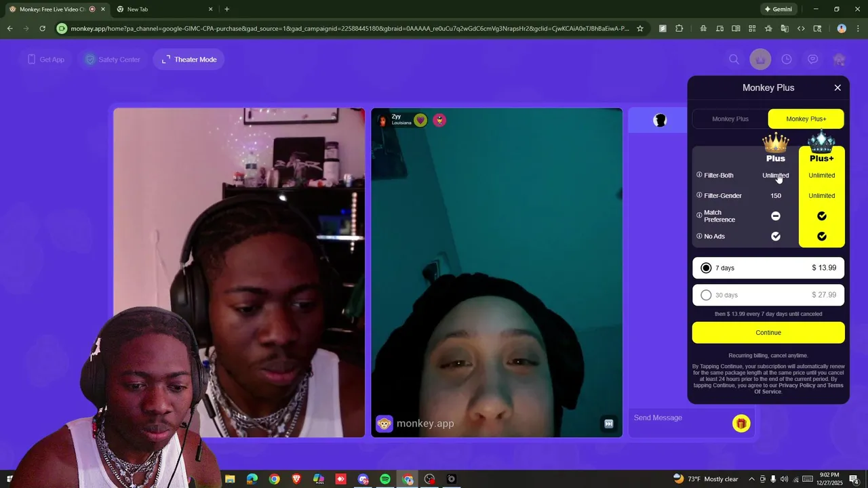Click the skip next icon on video
The height and width of the screenshot is (488, 868).
[609, 424]
